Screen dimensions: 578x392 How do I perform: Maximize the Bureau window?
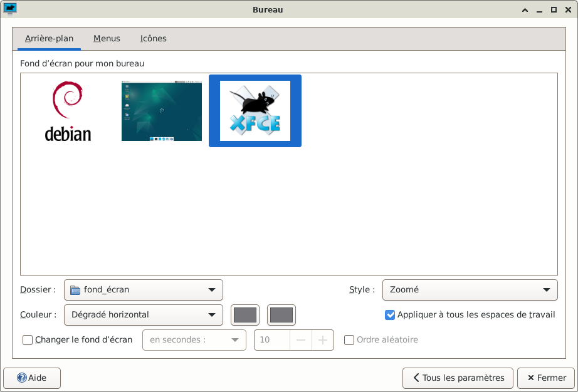[554, 10]
